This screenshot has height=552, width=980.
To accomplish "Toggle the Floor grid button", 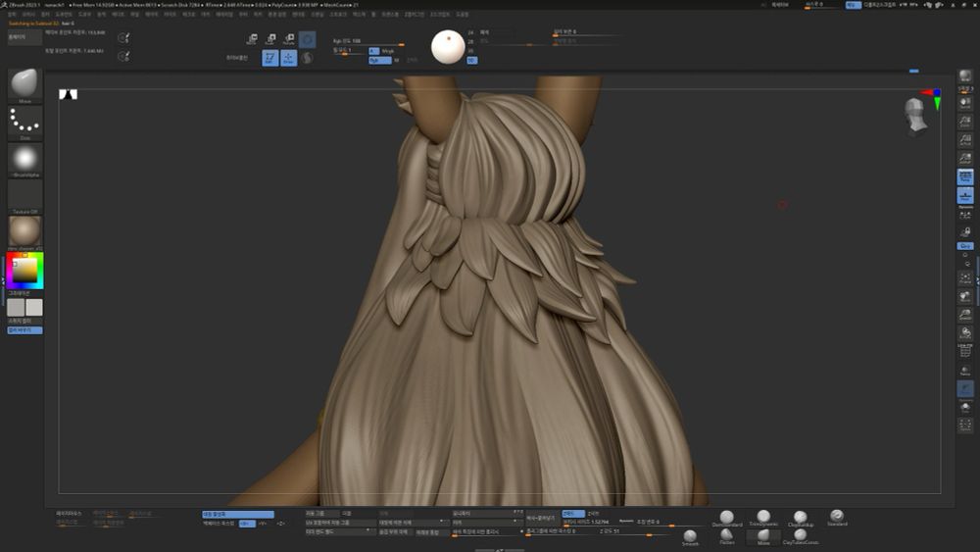I will 965,196.
